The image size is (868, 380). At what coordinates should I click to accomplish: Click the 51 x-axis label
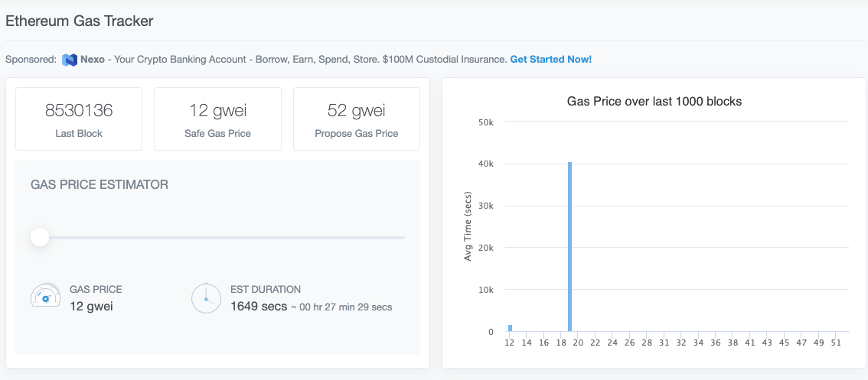point(836,343)
